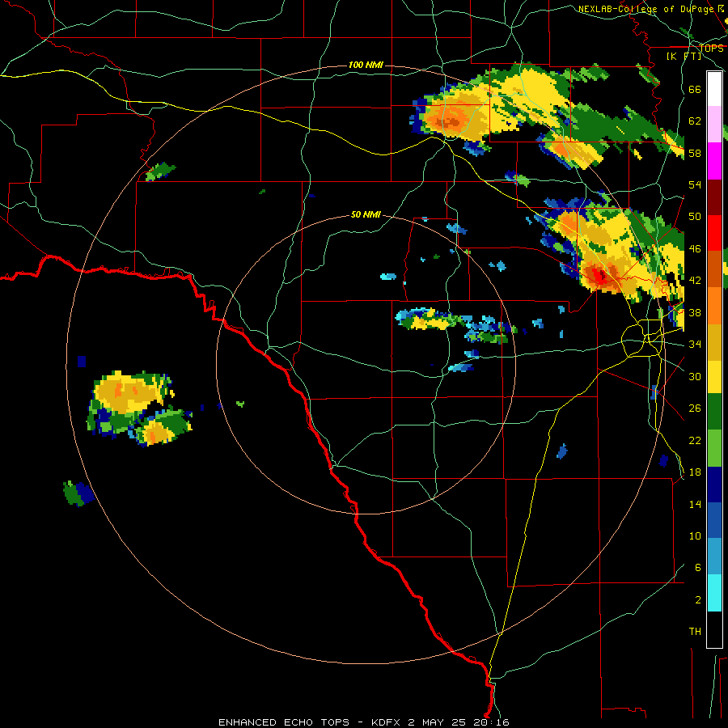Click the "2 MAY 25" date text
The image size is (728, 728).
point(437,722)
